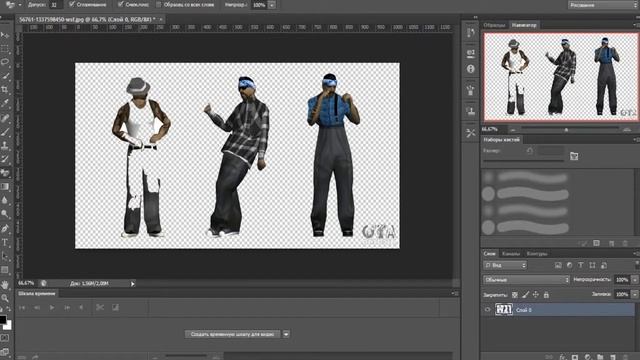Screen dimensions: 640x360
Task: Select the Слой 0 layer thumbnail
Action: (x=504, y=310)
